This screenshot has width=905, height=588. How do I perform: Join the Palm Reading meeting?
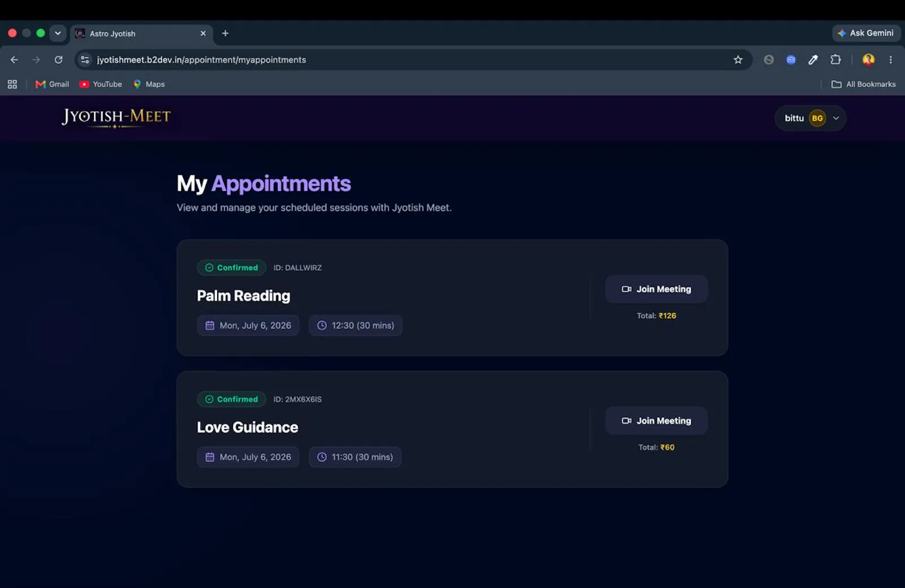(656, 289)
